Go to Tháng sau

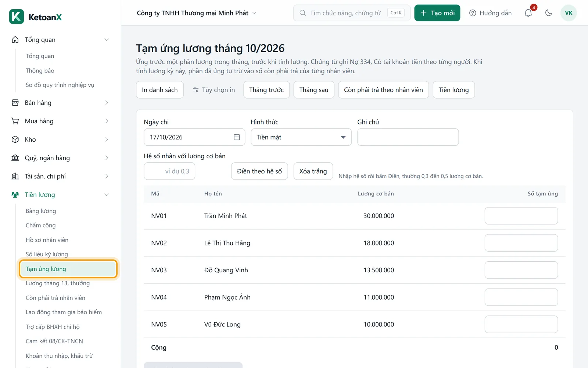[x=314, y=90]
